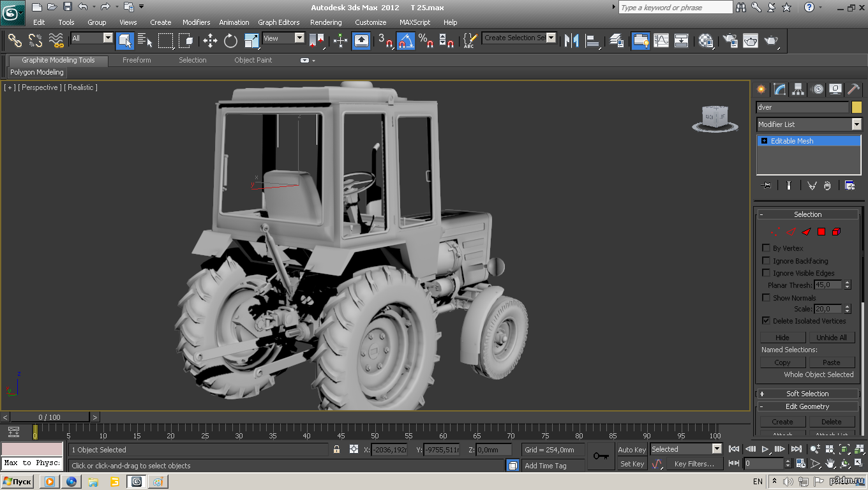Check Ignore Backfacing option

[x=767, y=260]
